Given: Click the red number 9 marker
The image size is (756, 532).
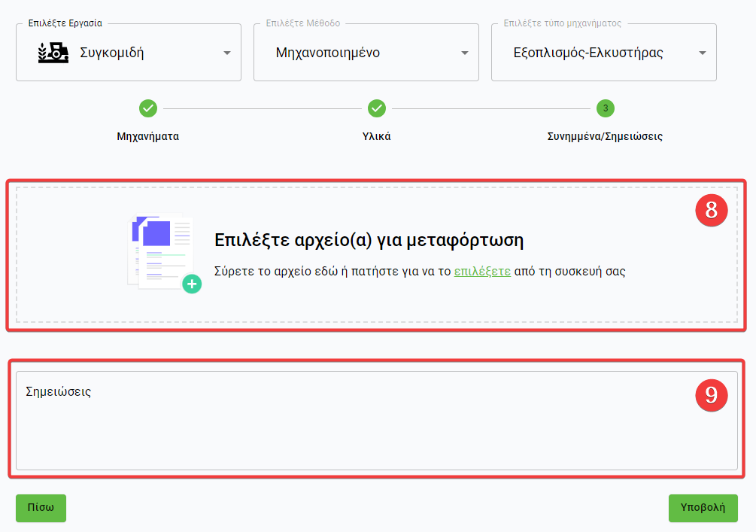Looking at the screenshot, I should [x=711, y=394].
